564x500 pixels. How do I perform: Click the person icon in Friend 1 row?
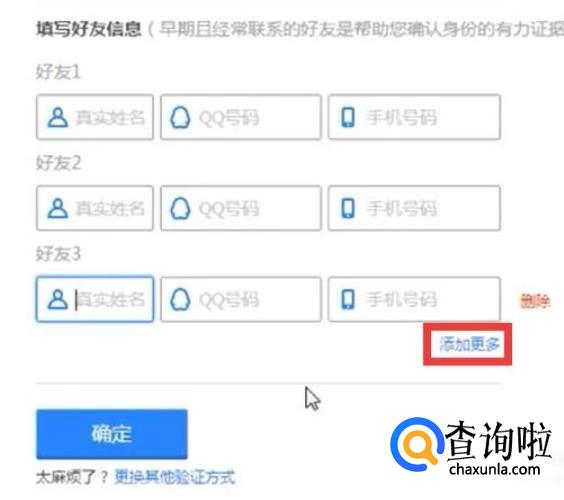click(x=58, y=117)
